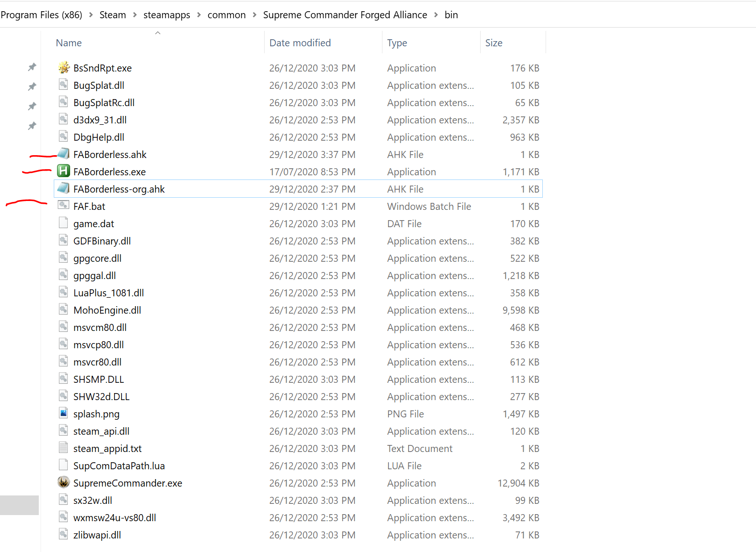Expand breadcrumb arrow after steamapps

click(x=199, y=15)
